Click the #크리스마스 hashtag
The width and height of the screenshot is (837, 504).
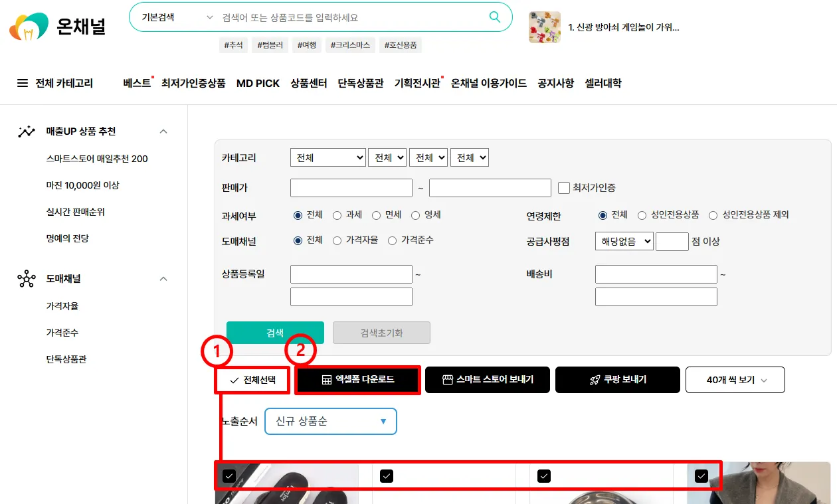click(350, 45)
